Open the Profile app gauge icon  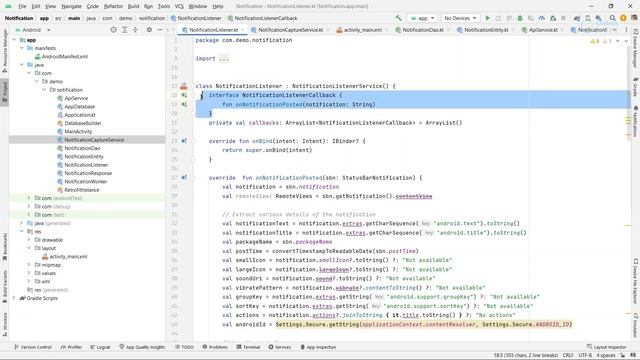click(542, 18)
